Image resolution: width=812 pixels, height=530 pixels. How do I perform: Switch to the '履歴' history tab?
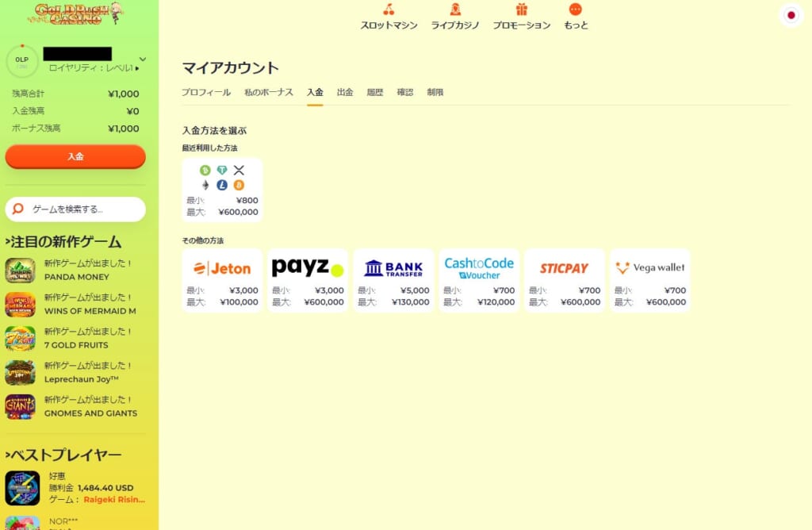click(x=375, y=92)
